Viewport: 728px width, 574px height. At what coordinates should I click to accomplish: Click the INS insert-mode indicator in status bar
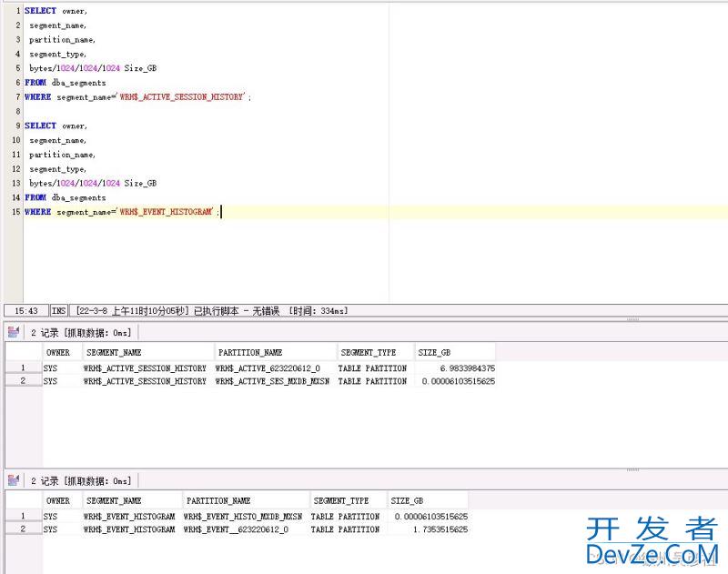pos(59,310)
